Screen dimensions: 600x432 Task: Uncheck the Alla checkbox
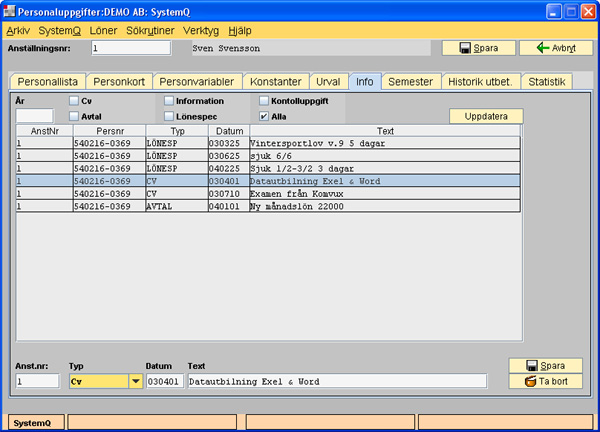click(264, 116)
